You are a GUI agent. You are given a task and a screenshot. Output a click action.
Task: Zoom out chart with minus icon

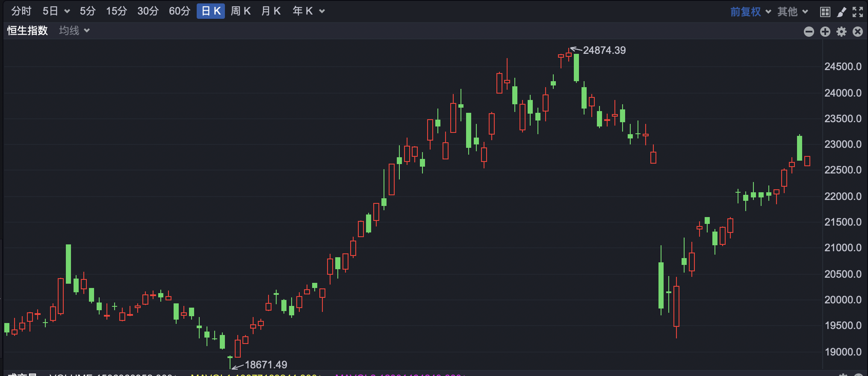809,32
